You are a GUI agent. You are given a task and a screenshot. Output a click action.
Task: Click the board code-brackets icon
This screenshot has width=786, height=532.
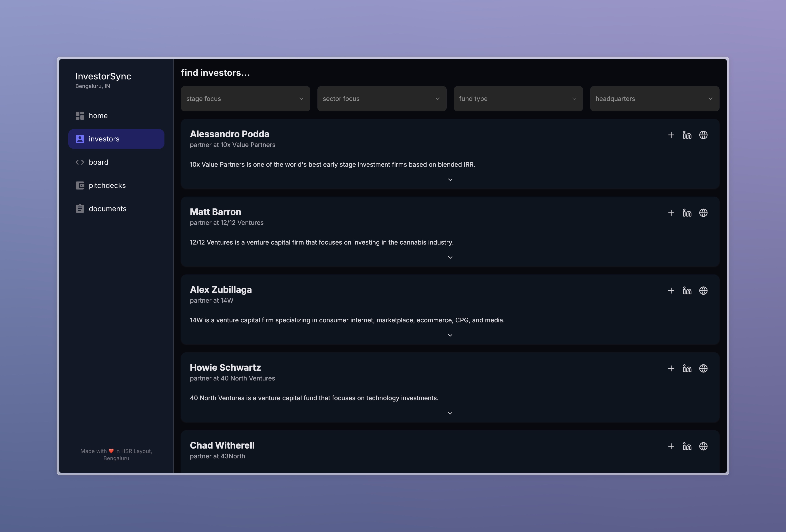click(80, 162)
